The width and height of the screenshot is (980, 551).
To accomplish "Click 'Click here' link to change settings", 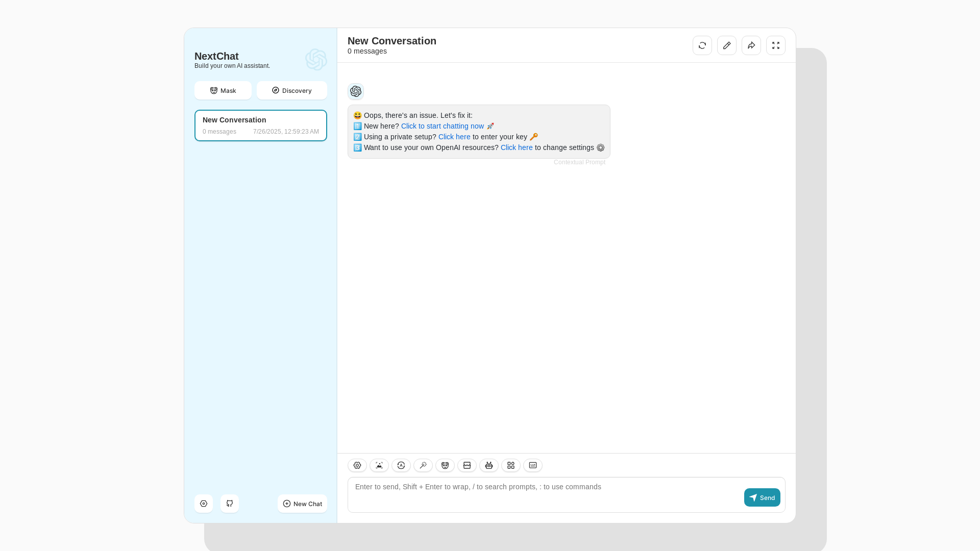I will (x=517, y=147).
